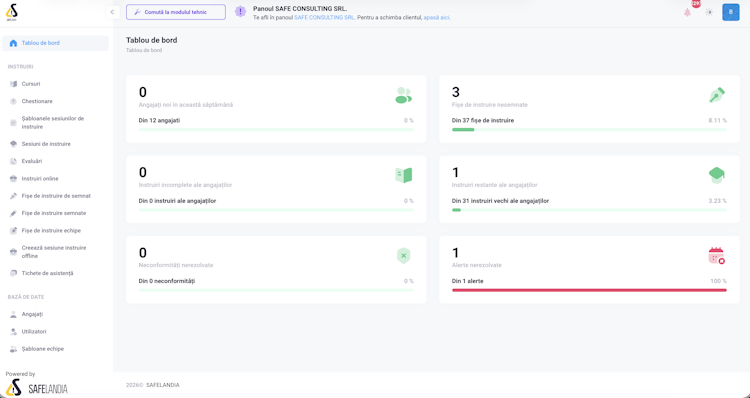Open the 'Șabloane echipe' item
This screenshot has height=398, width=750.
(x=43, y=349)
